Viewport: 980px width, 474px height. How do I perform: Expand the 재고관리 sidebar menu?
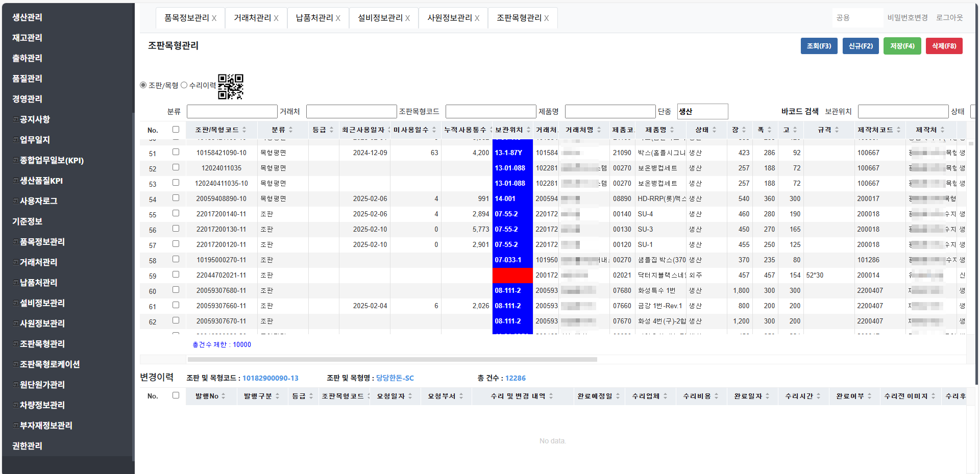(28, 38)
